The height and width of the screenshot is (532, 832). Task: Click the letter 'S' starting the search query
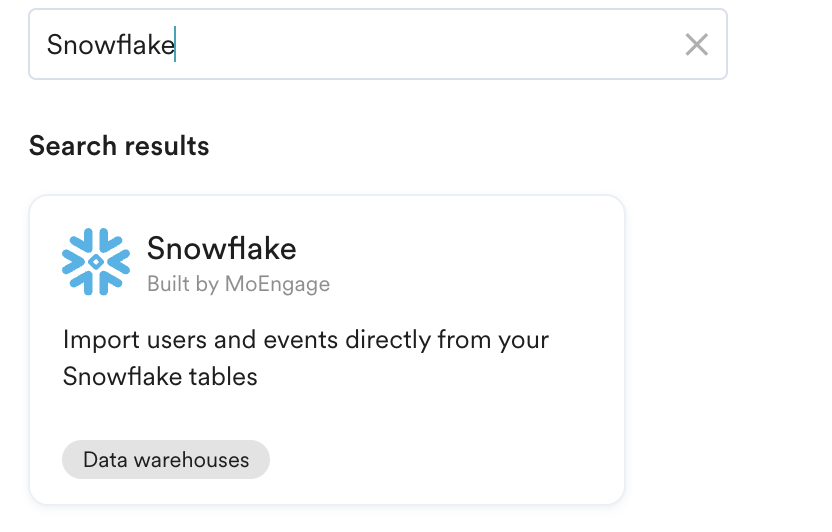[x=54, y=45]
